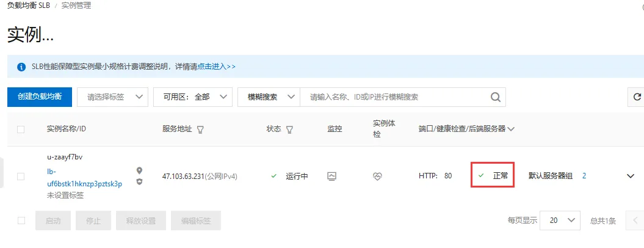Filter by service address funnel icon
Screen dimensions: 644x248
tap(200, 129)
